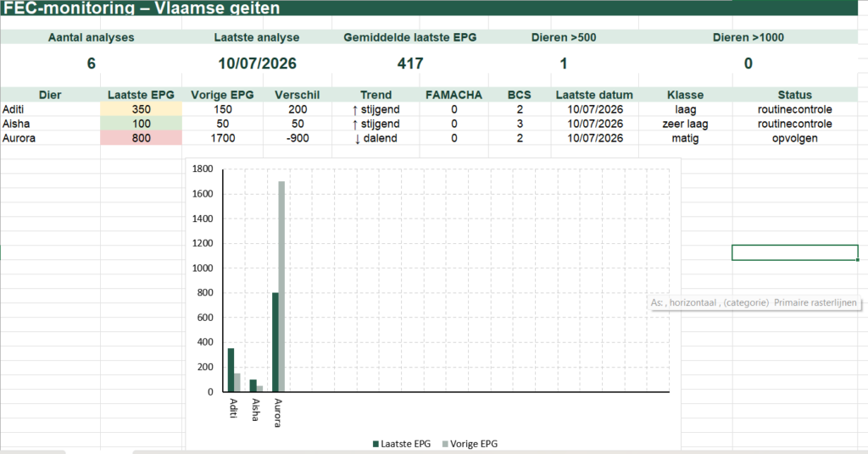Click the 'Laatste EPG' column header
This screenshot has height=454, width=868.
click(x=142, y=95)
